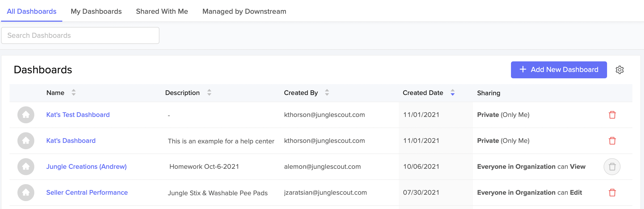Click the 07/30/2021 created date

tap(421, 192)
